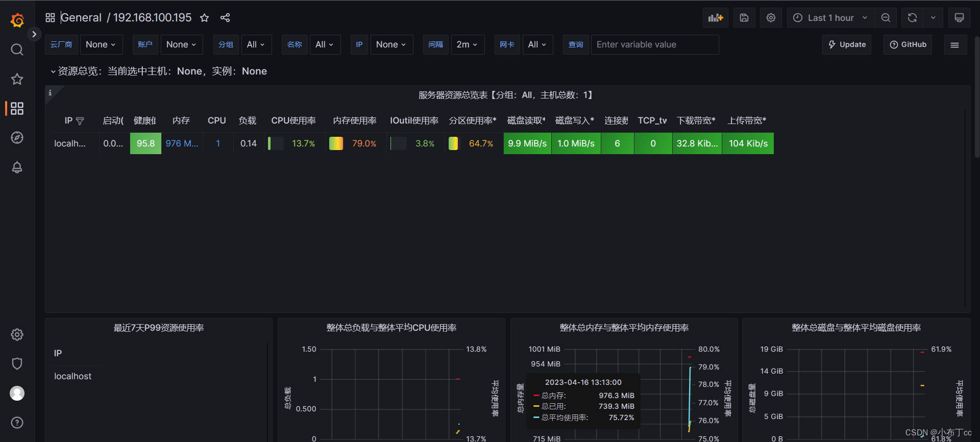The height and width of the screenshot is (442, 980).
Task: Open the 账户 None dropdown
Action: click(181, 45)
